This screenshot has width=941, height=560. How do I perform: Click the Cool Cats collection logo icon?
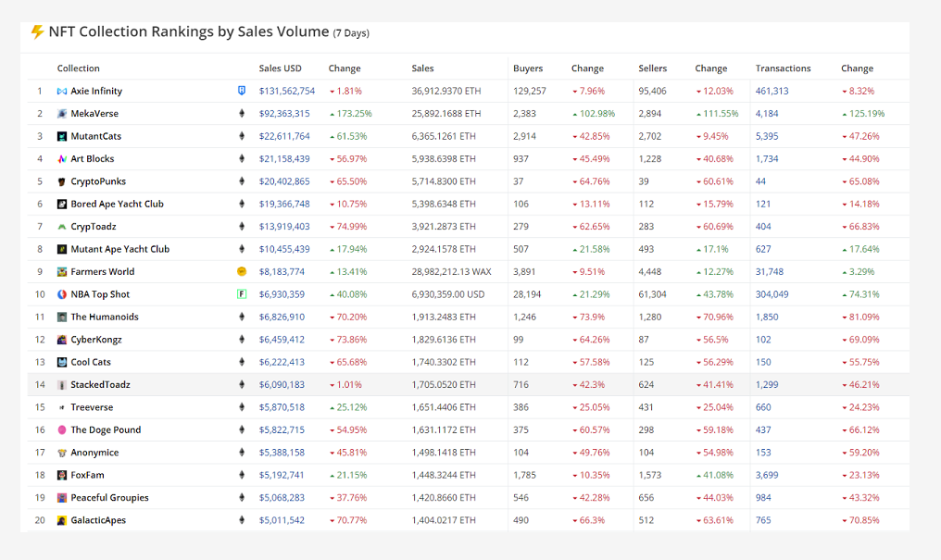pos(62,362)
